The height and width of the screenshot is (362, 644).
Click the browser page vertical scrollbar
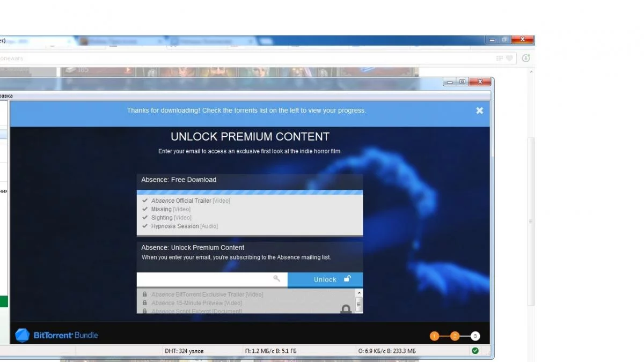coord(531,221)
